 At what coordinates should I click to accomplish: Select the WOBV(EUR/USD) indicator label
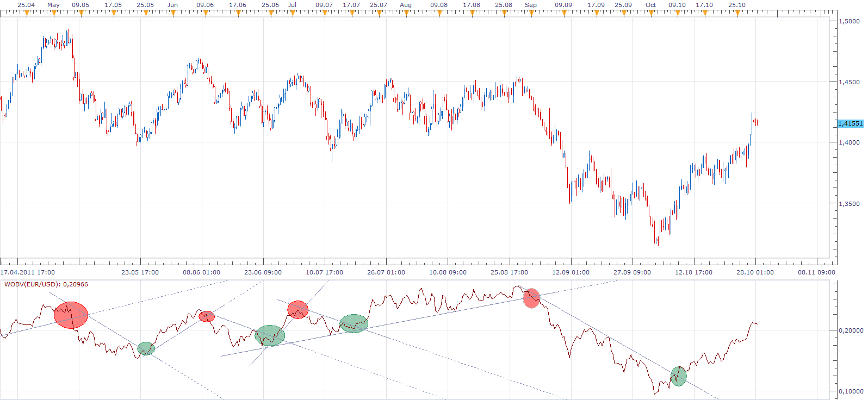(46, 284)
